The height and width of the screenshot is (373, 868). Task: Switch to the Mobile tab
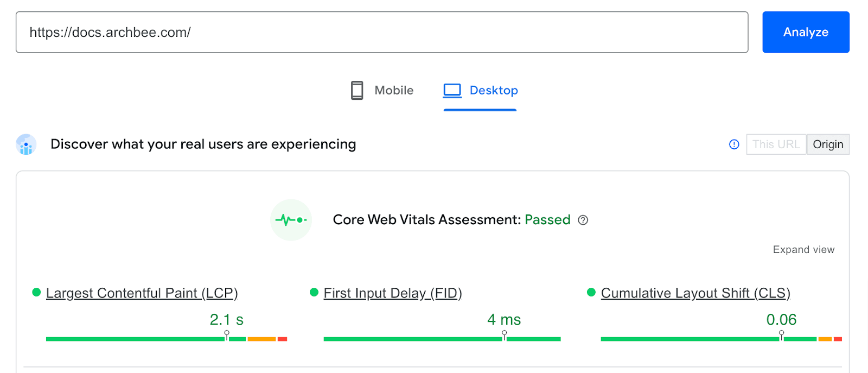(394, 90)
